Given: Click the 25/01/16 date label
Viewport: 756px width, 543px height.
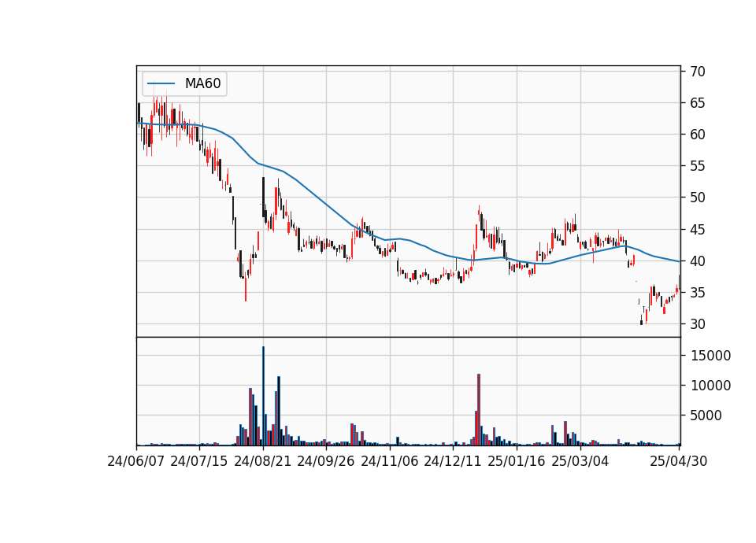Looking at the screenshot, I should pyautogui.click(x=517, y=461).
